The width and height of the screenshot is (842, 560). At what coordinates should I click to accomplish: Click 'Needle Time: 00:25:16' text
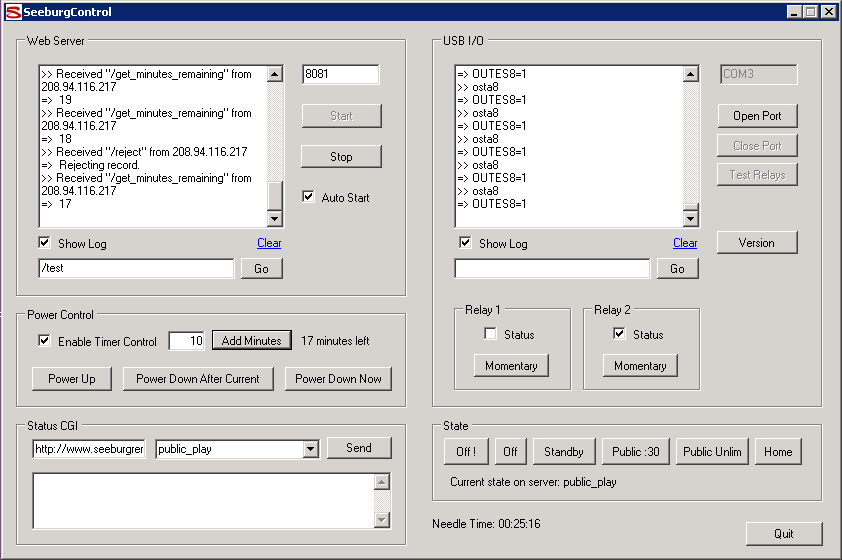486,524
